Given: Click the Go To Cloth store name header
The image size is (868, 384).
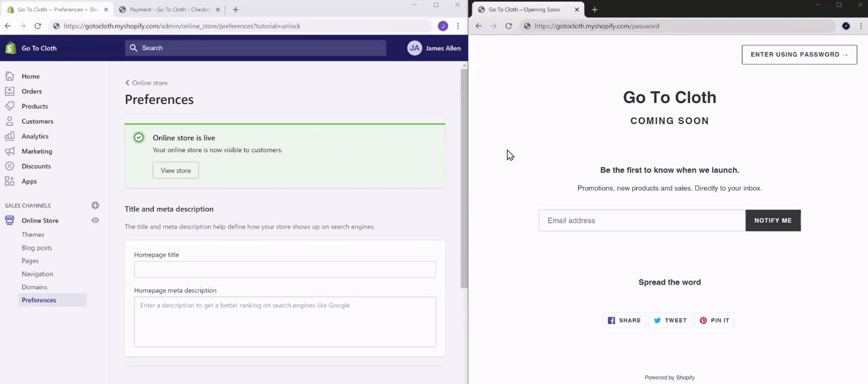Looking at the screenshot, I should [x=39, y=48].
